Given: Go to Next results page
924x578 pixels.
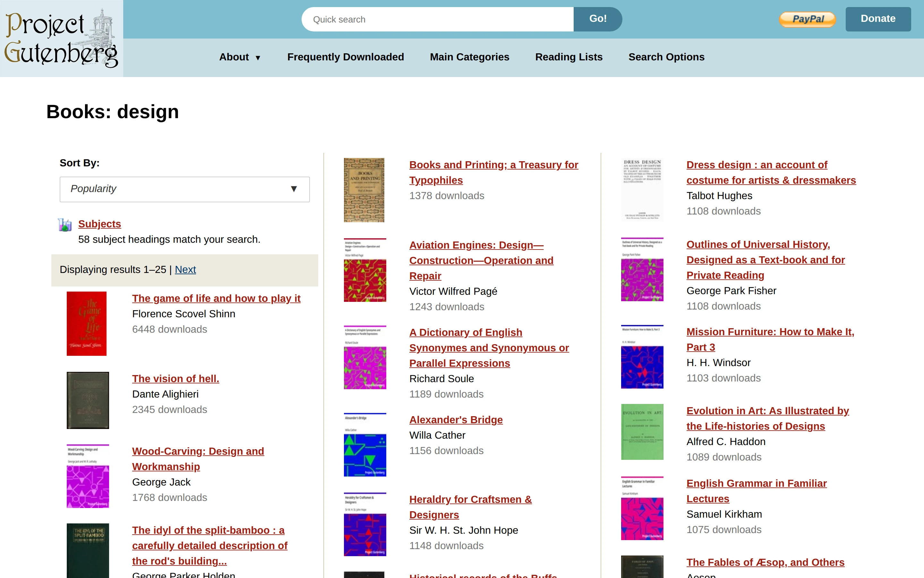Looking at the screenshot, I should (x=185, y=269).
